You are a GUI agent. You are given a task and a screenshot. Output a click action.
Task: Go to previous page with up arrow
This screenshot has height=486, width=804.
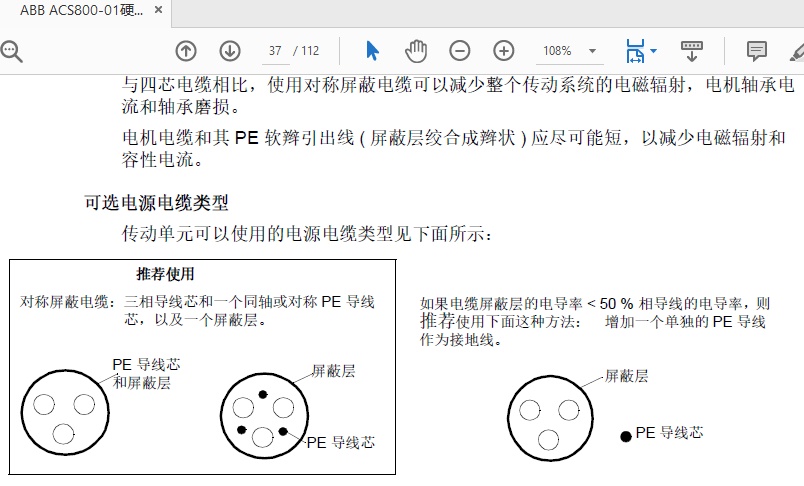(186, 51)
